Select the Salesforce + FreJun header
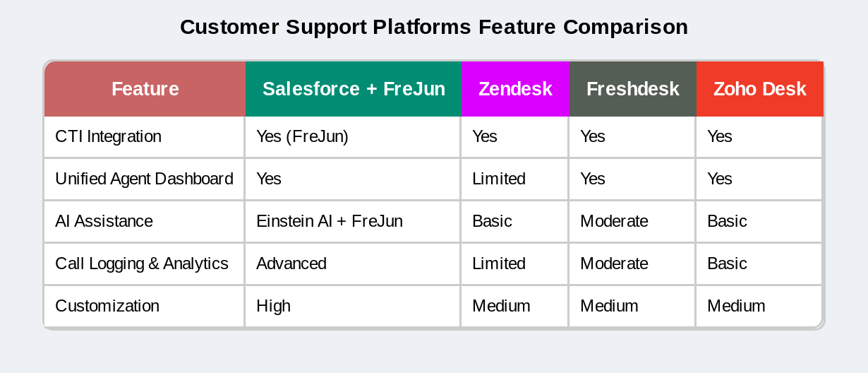 pyautogui.click(x=354, y=89)
